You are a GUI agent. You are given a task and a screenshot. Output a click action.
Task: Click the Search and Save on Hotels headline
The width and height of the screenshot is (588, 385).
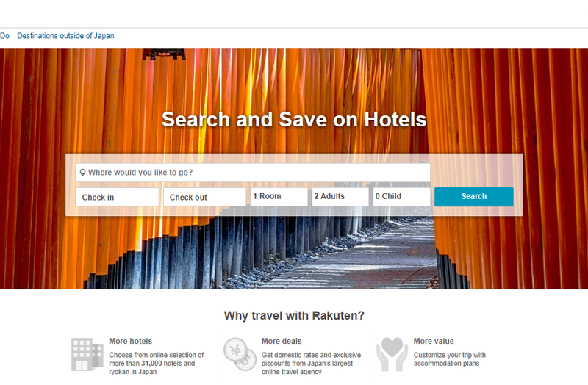294,120
